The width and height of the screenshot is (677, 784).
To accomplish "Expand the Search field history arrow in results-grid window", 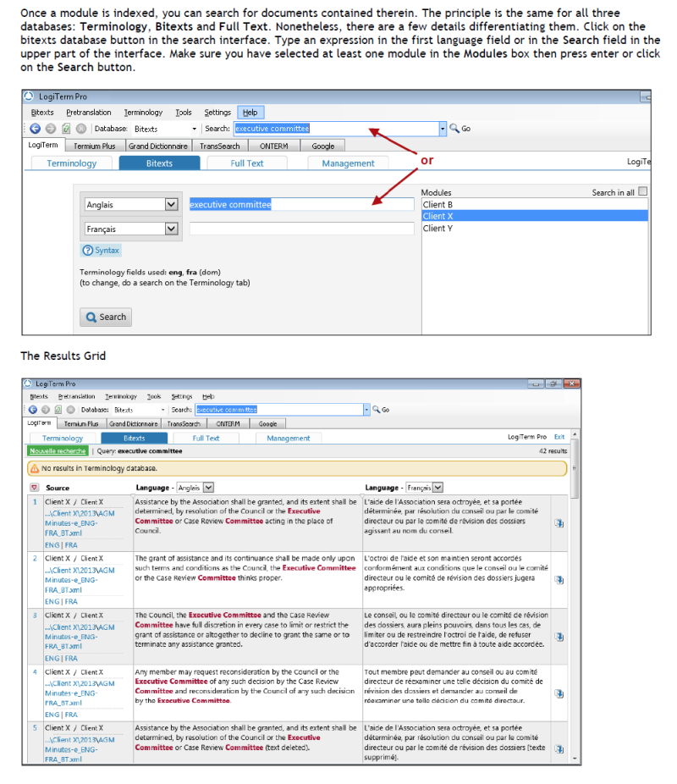I will (366, 410).
